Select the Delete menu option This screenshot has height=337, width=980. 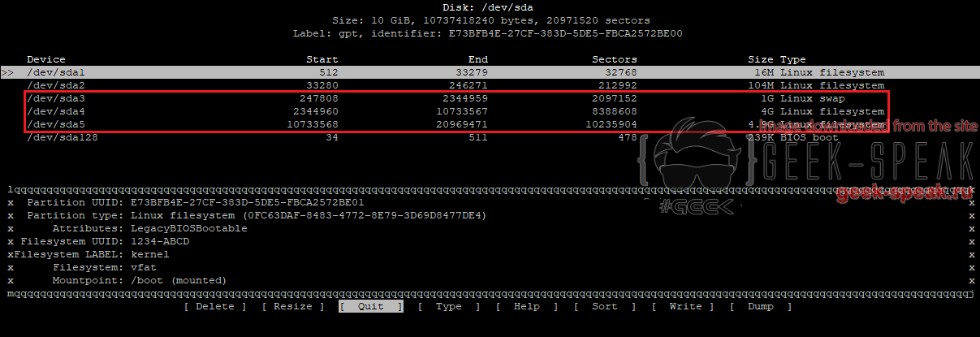tap(215, 306)
